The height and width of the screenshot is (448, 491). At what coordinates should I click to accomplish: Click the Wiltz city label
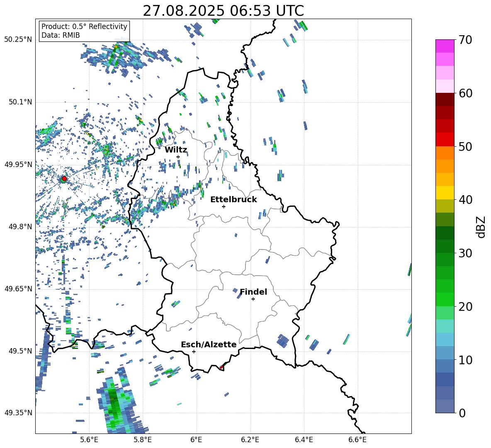[176, 150]
